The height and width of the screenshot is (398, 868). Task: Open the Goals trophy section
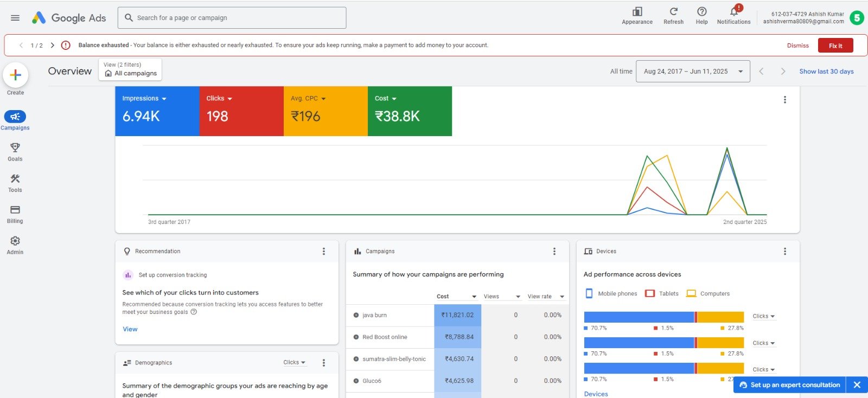point(15,152)
